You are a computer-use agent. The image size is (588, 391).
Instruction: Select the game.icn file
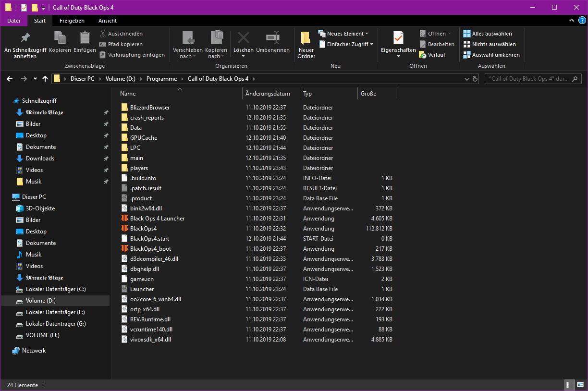[142, 279]
